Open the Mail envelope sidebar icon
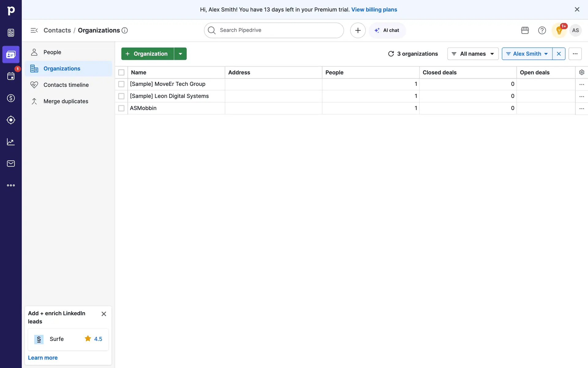588x368 pixels. (x=11, y=163)
